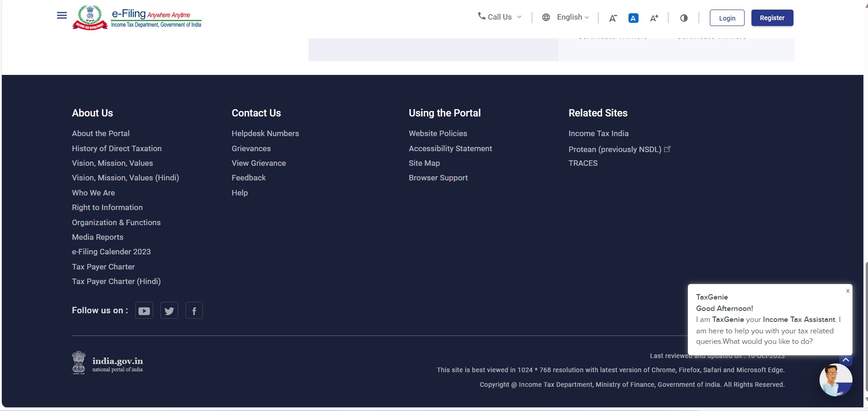Open TRACES related site link
The height and width of the screenshot is (411, 868).
click(x=583, y=163)
